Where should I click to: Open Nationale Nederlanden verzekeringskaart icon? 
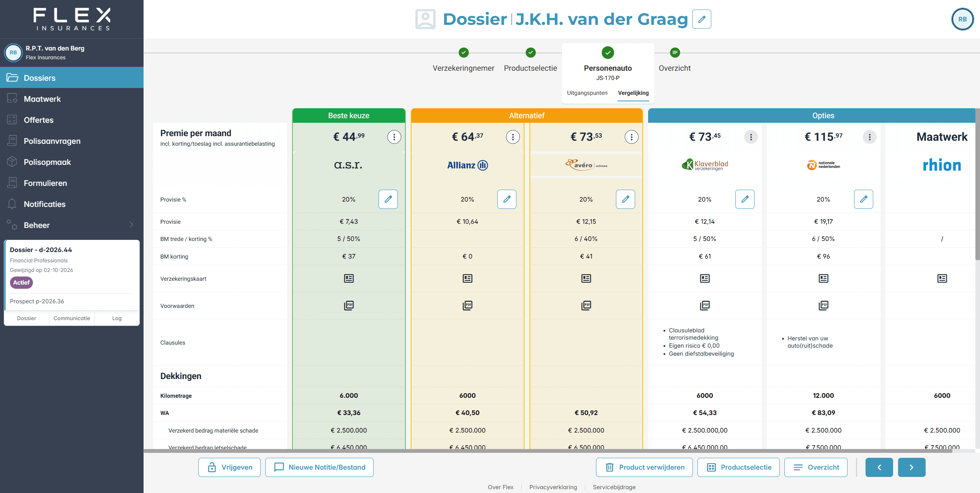click(823, 278)
